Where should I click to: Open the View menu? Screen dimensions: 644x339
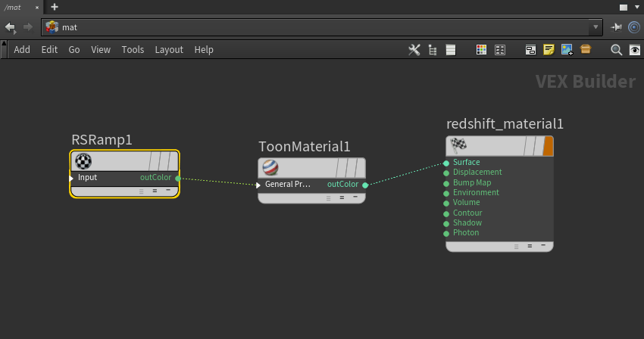click(101, 50)
